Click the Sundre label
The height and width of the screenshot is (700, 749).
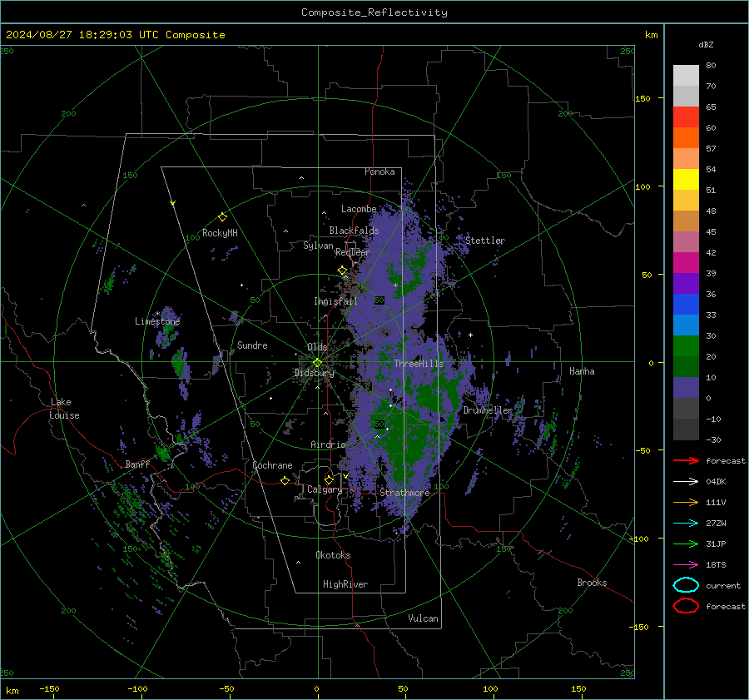tap(252, 345)
